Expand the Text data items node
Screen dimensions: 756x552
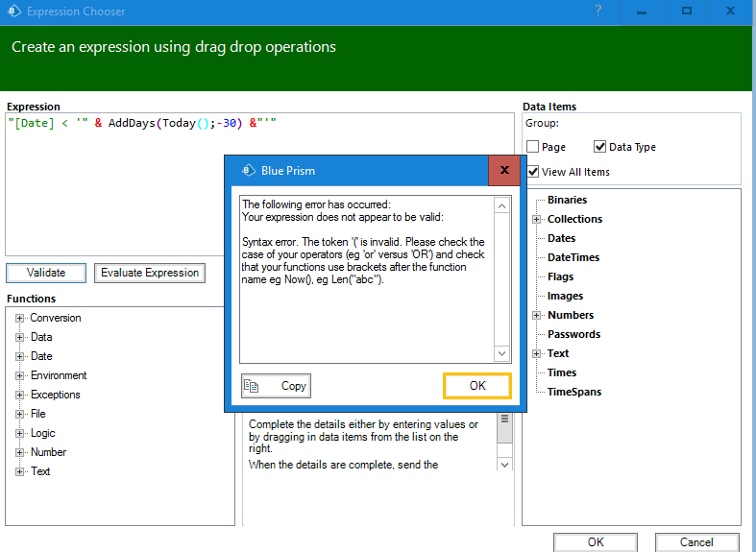tap(536, 353)
